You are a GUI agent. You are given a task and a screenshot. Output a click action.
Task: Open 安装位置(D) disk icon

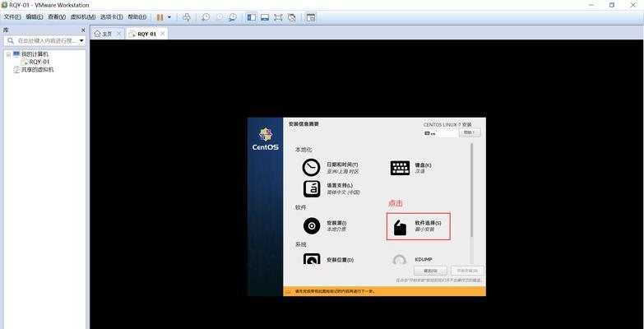point(312,258)
